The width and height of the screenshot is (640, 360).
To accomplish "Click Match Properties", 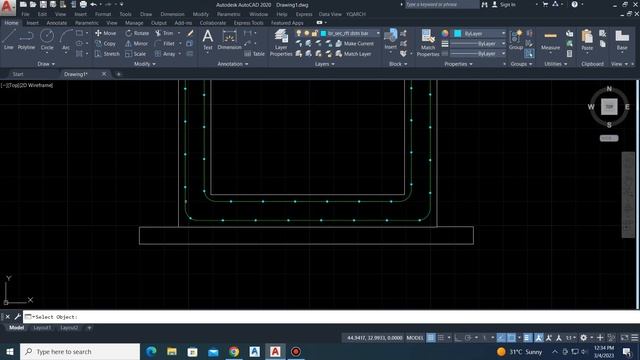I will [428, 42].
